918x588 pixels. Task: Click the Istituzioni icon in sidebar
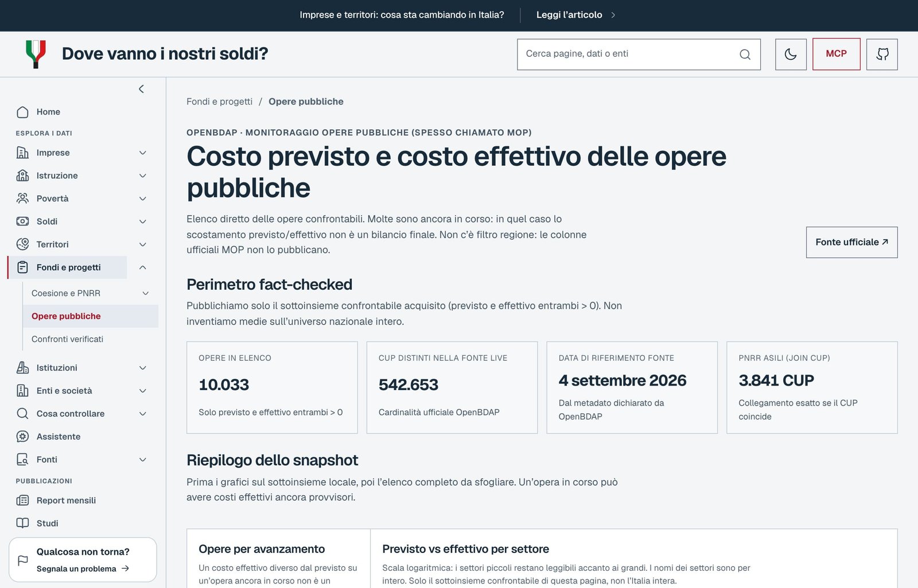[x=22, y=368]
